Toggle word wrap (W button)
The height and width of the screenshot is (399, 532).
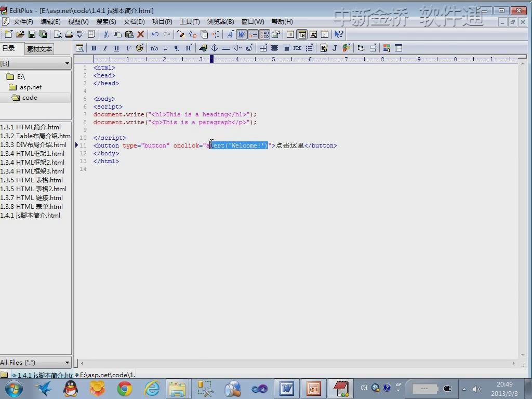point(241,34)
